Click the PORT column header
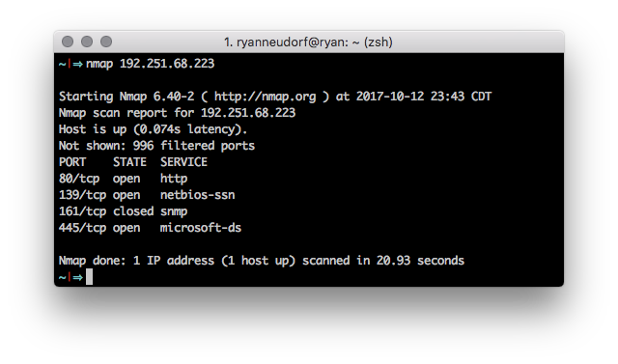The height and width of the screenshot is (364, 618). [72, 162]
